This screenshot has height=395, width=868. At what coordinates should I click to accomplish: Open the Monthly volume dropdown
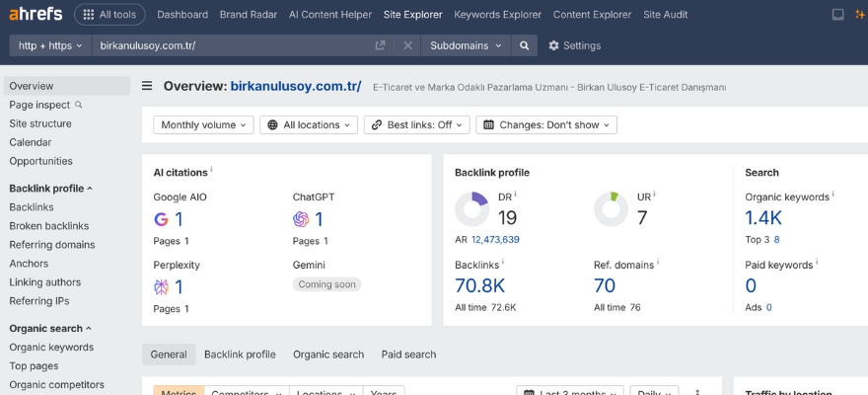[203, 124]
